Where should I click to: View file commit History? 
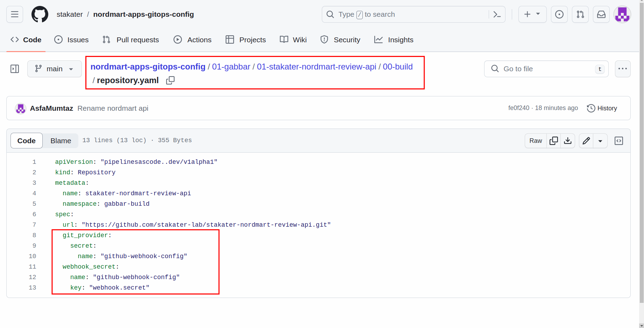[602, 108]
